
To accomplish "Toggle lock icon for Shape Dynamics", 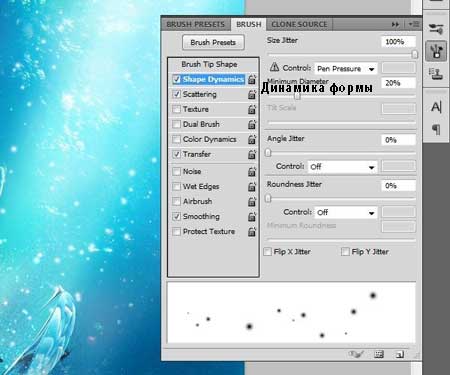I will (x=252, y=79).
